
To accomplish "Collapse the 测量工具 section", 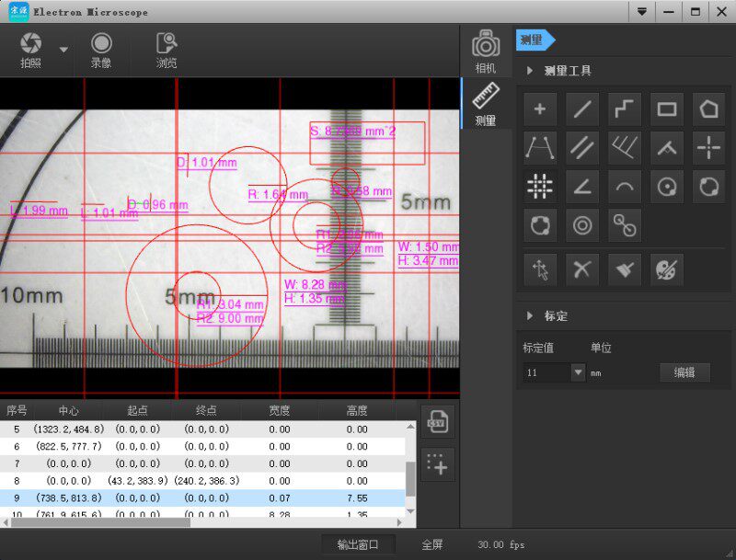I will click(x=530, y=71).
